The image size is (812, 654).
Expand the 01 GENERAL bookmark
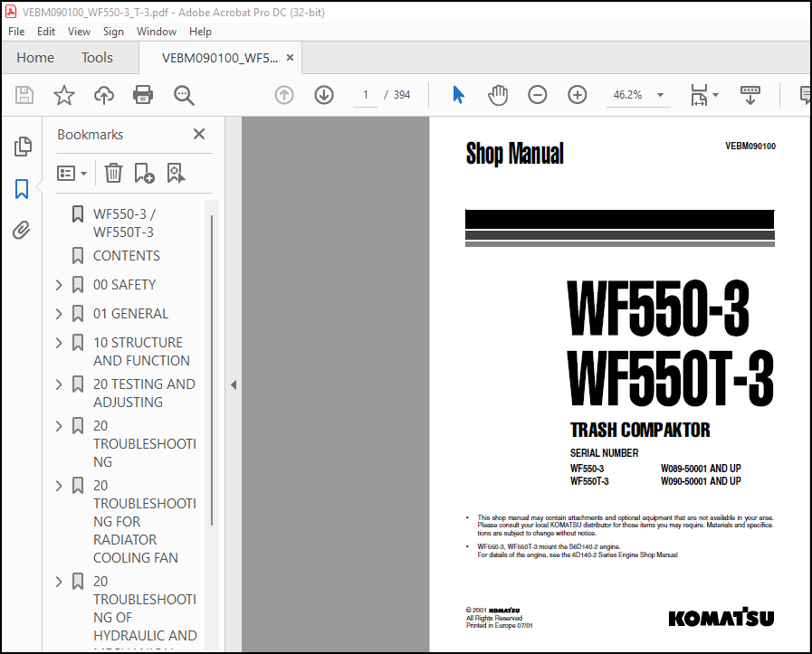click(x=59, y=314)
